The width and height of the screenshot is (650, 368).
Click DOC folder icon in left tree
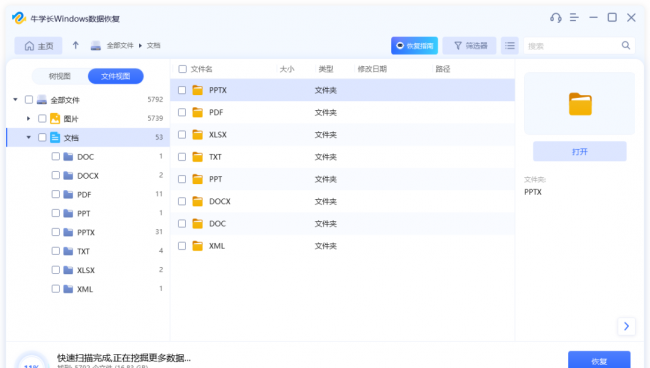(68, 157)
